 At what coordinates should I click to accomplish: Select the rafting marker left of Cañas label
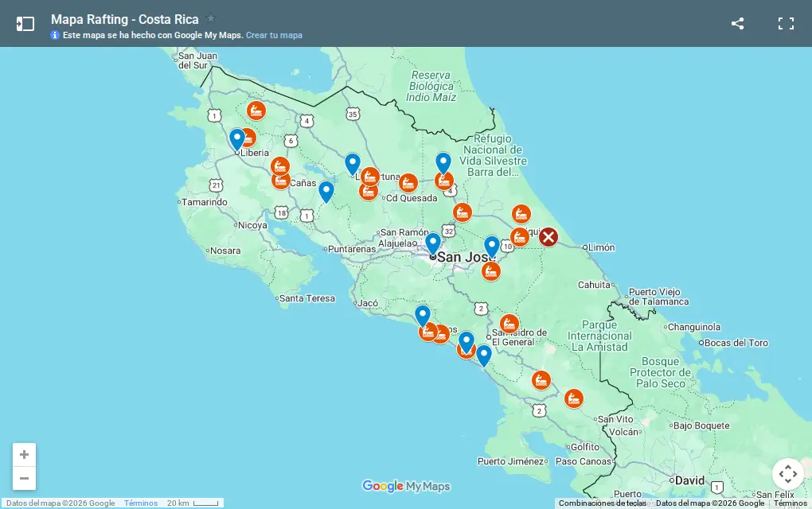[x=281, y=181]
